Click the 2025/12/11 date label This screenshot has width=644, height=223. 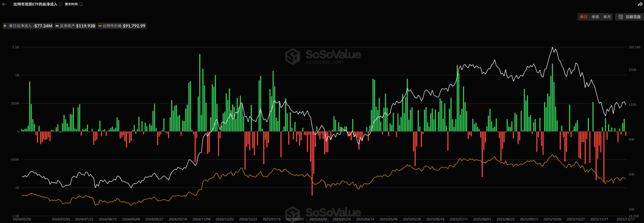point(625,219)
